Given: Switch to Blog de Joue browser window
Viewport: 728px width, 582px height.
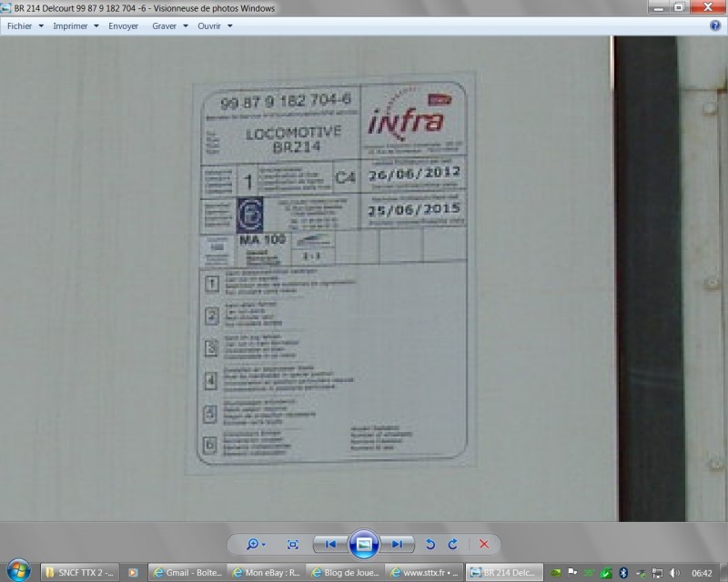Looking at the screenshot, I should coord(346,573).
